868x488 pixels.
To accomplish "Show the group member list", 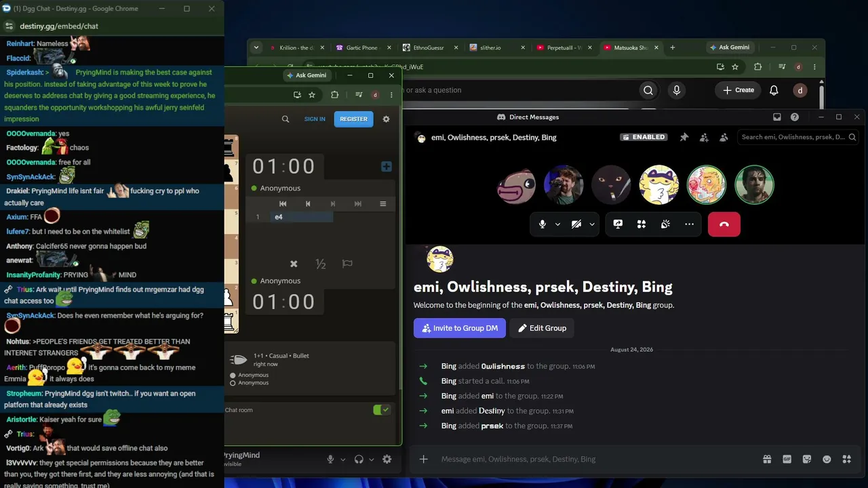I will click(724, 137).
